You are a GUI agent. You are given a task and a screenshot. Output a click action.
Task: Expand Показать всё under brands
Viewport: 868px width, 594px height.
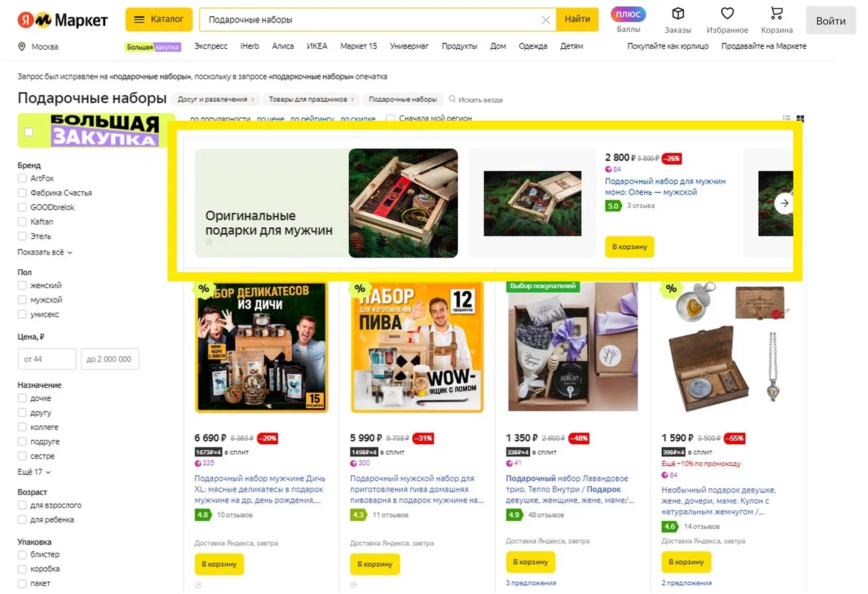point(45,252)
